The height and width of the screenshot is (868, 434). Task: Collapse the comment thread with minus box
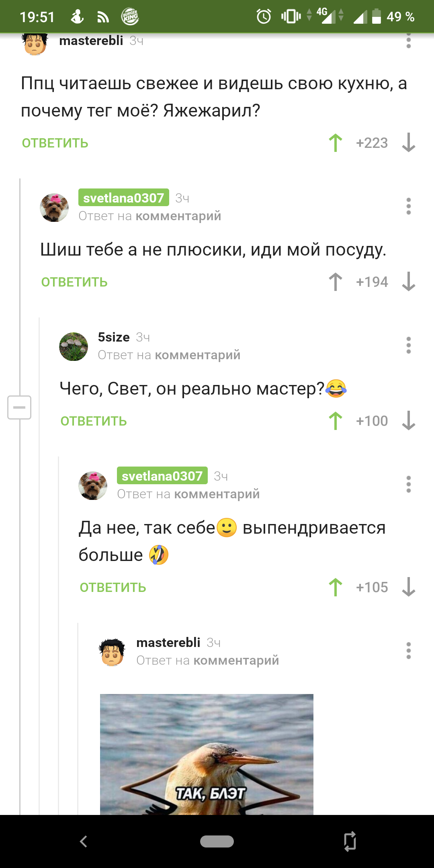[19, 407]
